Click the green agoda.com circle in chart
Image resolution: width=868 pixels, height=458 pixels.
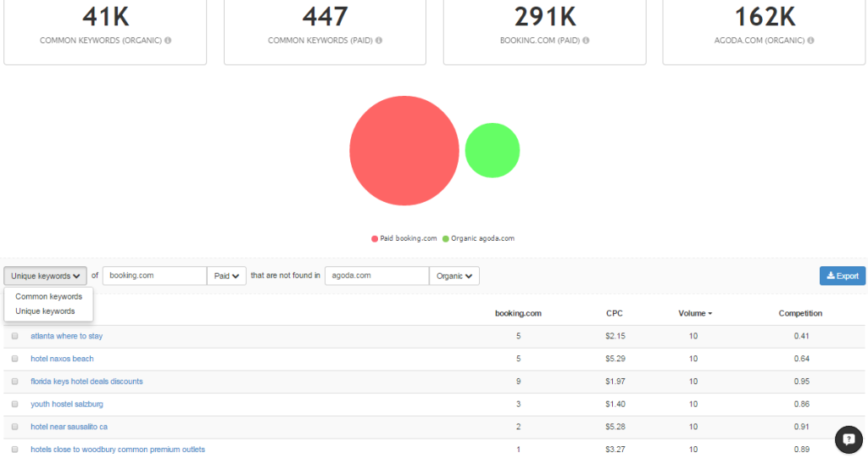point(492,151)
